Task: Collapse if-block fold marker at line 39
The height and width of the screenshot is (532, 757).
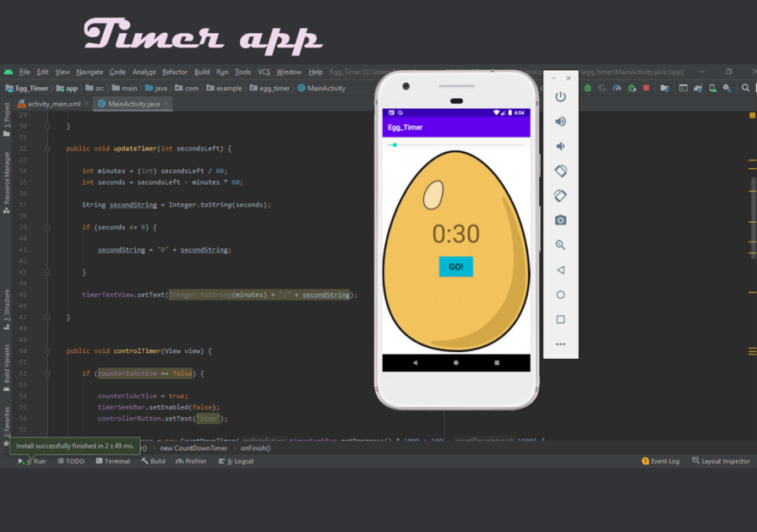Action: [47, 227]
